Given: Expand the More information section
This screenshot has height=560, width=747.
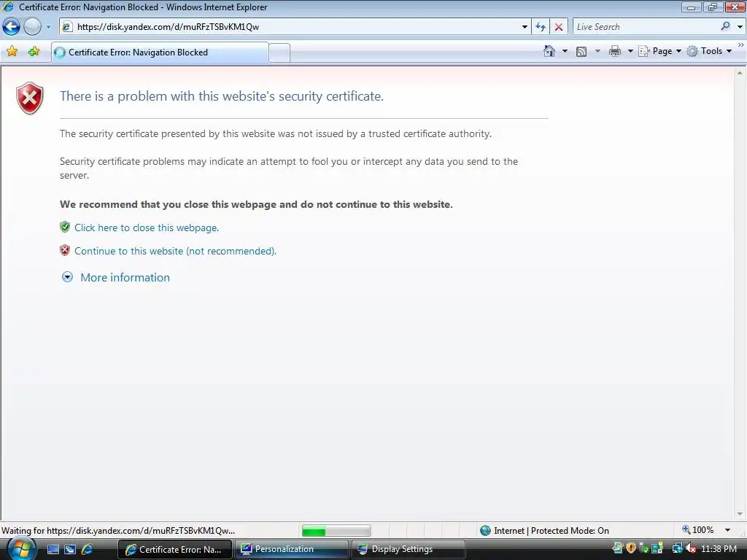Looking at the screenshot, I should [x=116, y=277].
